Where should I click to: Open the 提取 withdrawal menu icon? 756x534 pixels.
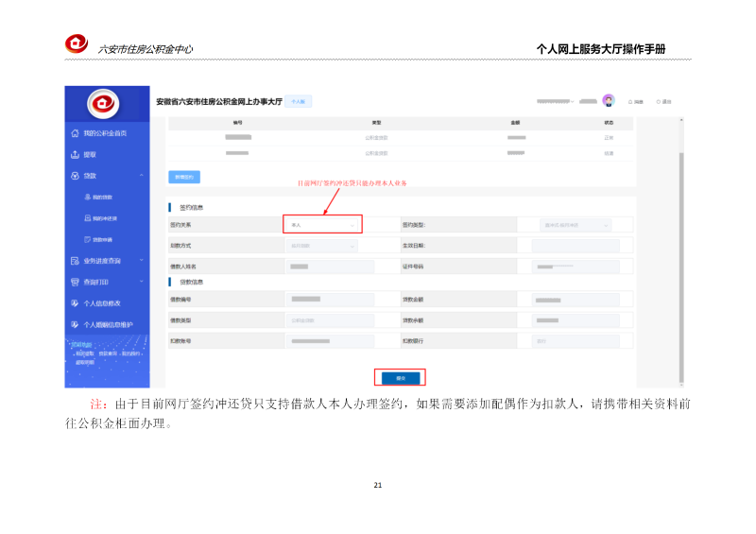(75, 154)
